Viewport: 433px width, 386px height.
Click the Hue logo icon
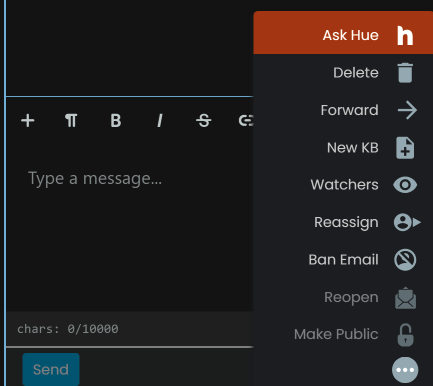405,35
